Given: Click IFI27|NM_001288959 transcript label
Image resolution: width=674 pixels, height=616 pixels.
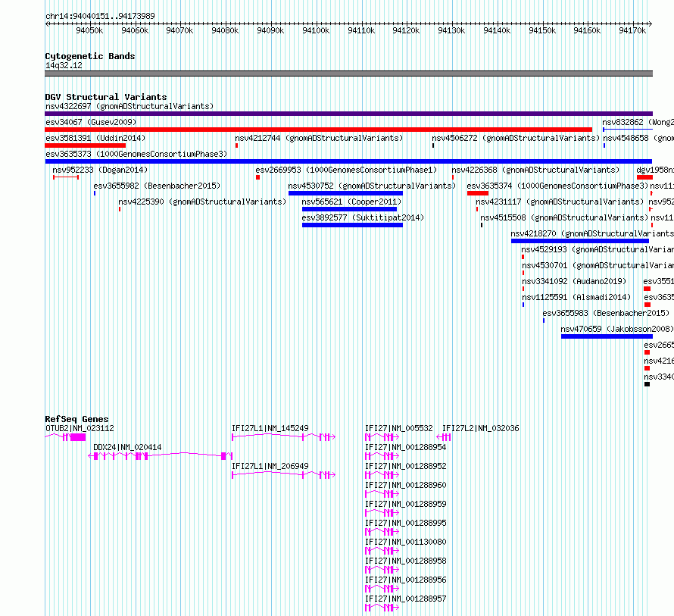Looking at the screenshot, I should pyautogui.click(x=406, y=504).
